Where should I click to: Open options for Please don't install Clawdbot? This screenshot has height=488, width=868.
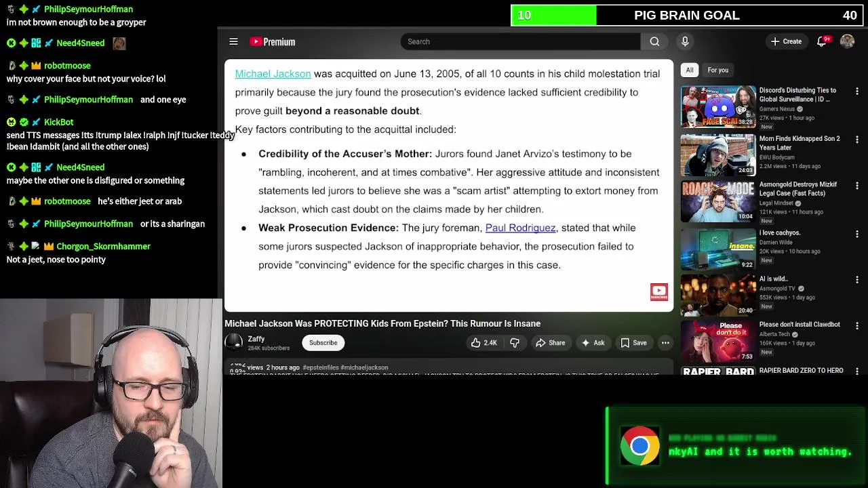point(857,326)
